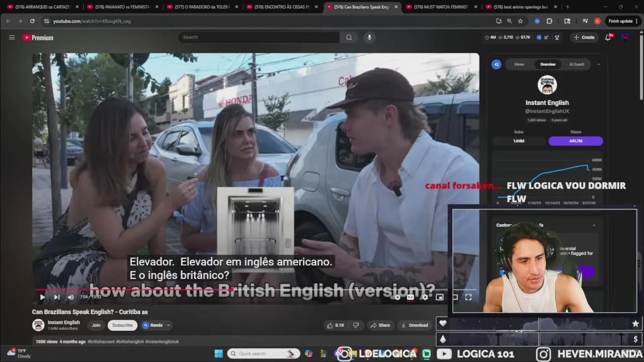Open the #instantenglishuk hashtag link
This screenshot has height=362, width=644.
[162, 342]
